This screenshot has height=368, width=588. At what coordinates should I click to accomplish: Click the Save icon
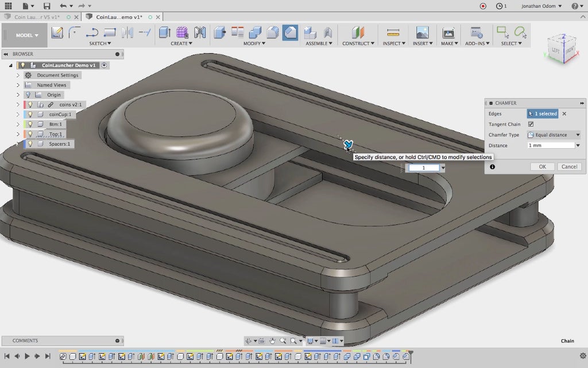[x=47, y=6]
